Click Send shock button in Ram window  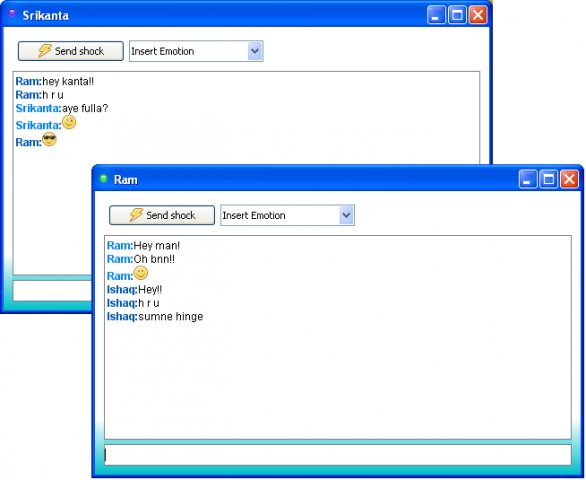162,215
